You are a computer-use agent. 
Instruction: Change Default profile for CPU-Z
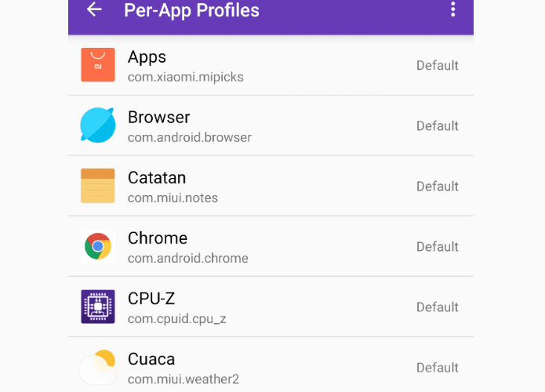point(438,307)
